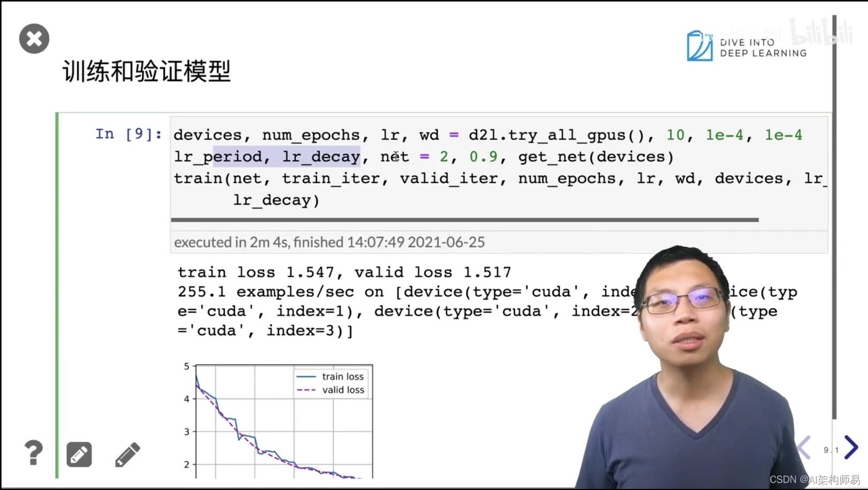Viewport: 868px width, 490px height.
Task: Click the slide number indicator 9.1
Action: pyautogui.click(x=830, y=450)
